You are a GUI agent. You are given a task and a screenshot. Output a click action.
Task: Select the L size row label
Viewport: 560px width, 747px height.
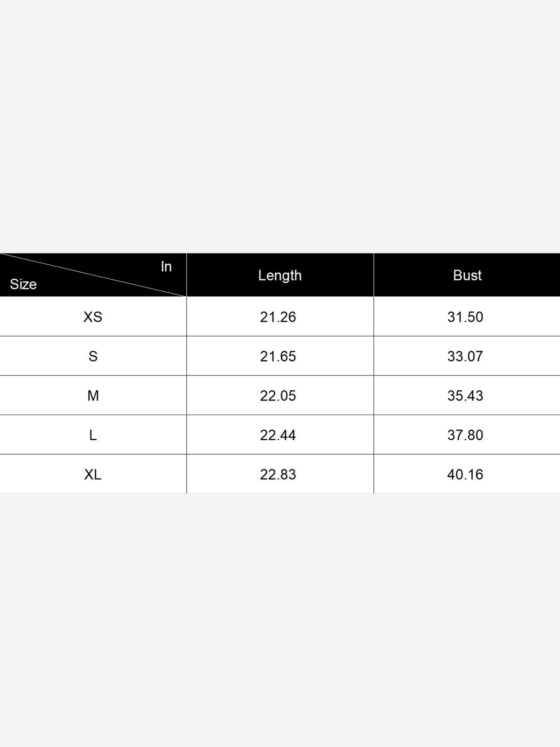[93, 435]
